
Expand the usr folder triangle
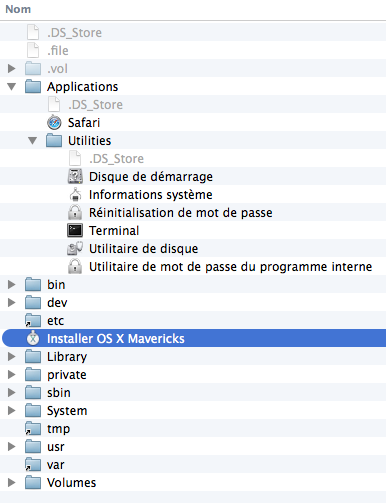coord(12,447)
